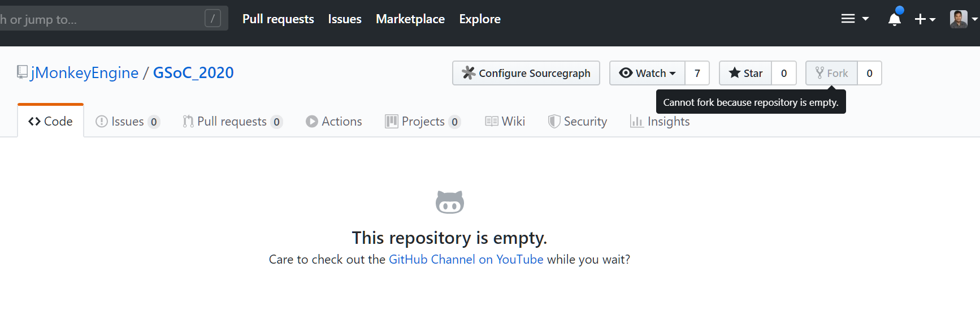Screen dimensions: 980x314
Task: Open notifications bell icon
Action: pos(895,19)
